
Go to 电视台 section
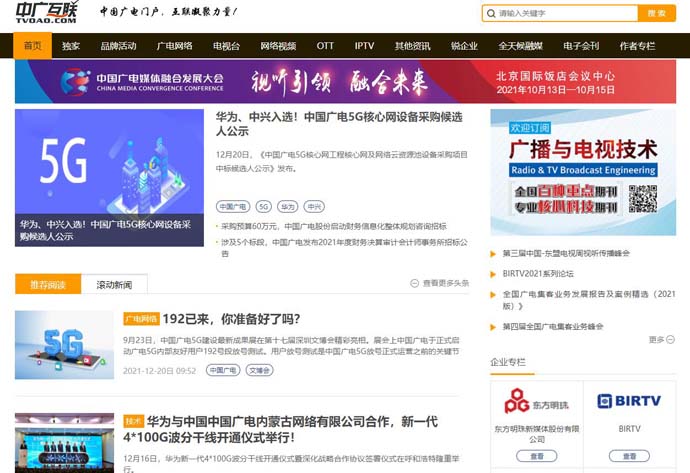pyautogui.click(x=227, y=46)
